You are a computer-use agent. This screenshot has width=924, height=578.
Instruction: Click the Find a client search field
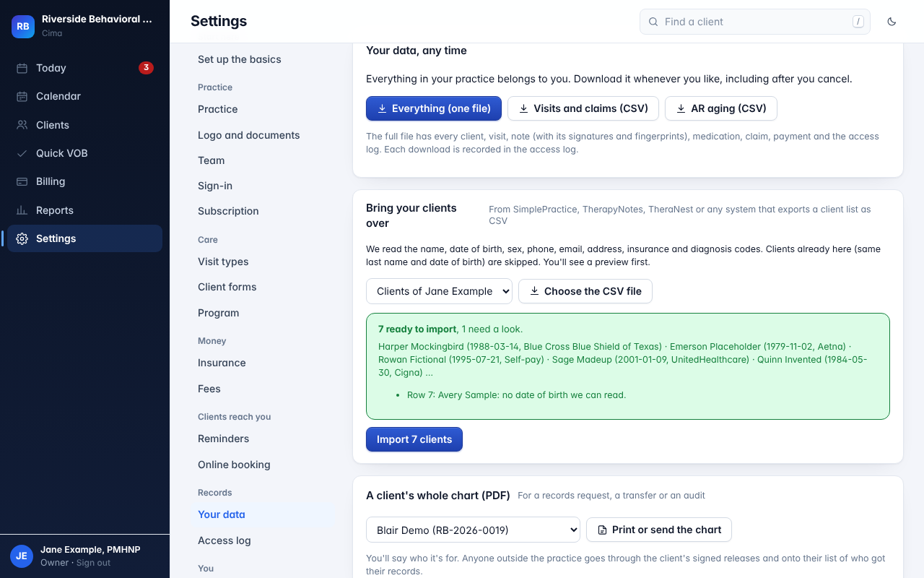[755, 22]
